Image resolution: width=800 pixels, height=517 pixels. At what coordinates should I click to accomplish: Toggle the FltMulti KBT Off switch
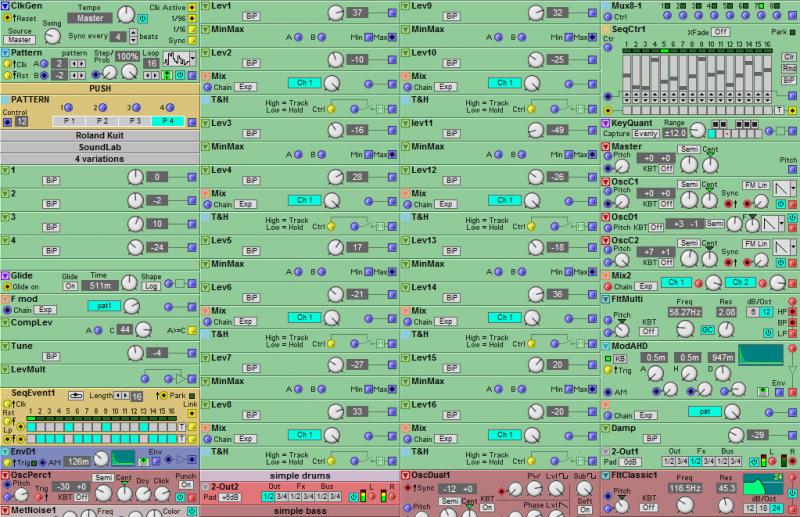648,331
